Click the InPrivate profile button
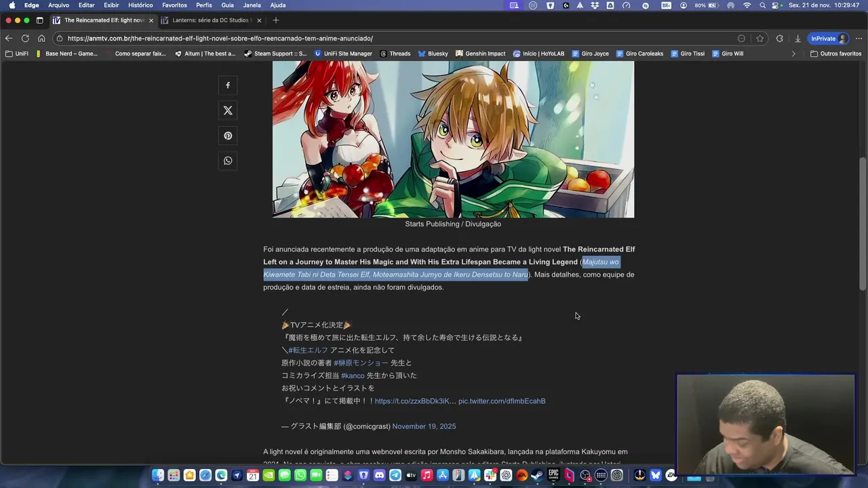 pos(829,39)
